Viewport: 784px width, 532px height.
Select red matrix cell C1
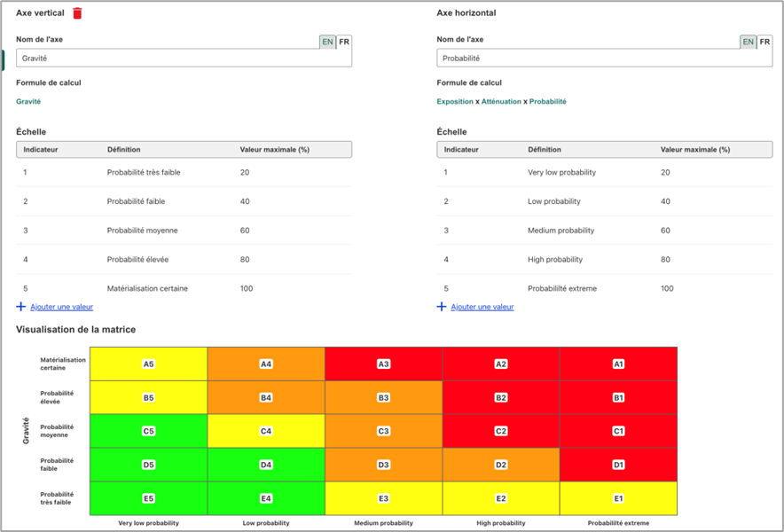coord(618,431)
